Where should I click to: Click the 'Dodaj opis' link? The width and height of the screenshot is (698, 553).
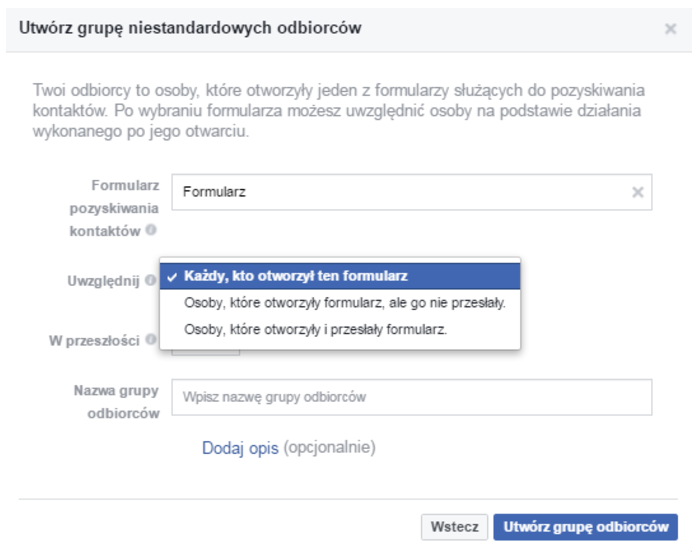click(240, 447)
